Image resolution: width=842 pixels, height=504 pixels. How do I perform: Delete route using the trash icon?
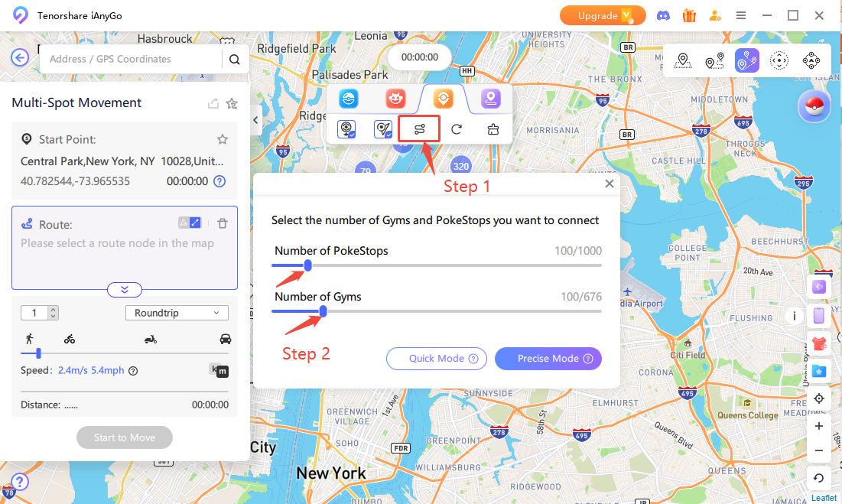click(x=223, y=223)
